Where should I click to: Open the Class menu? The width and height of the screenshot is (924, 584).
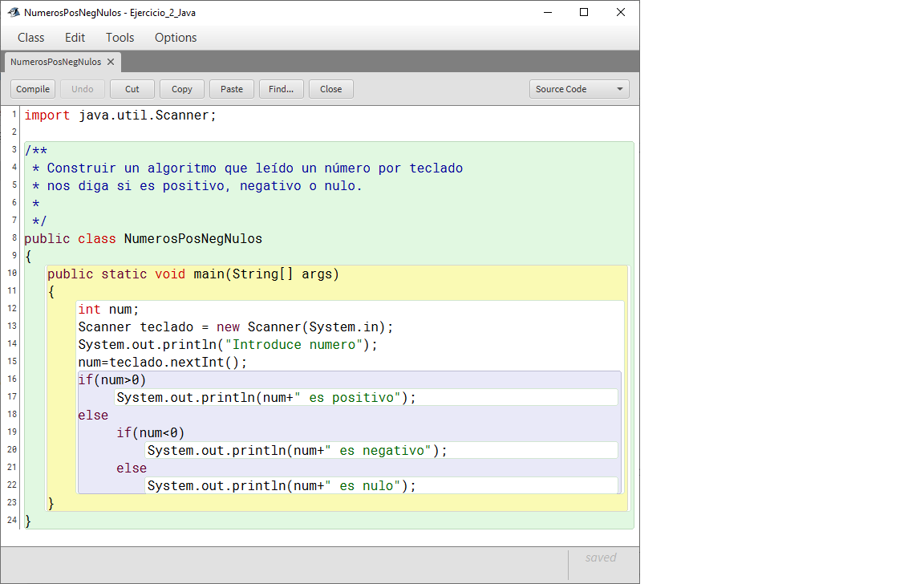click(x=31, y=38)
